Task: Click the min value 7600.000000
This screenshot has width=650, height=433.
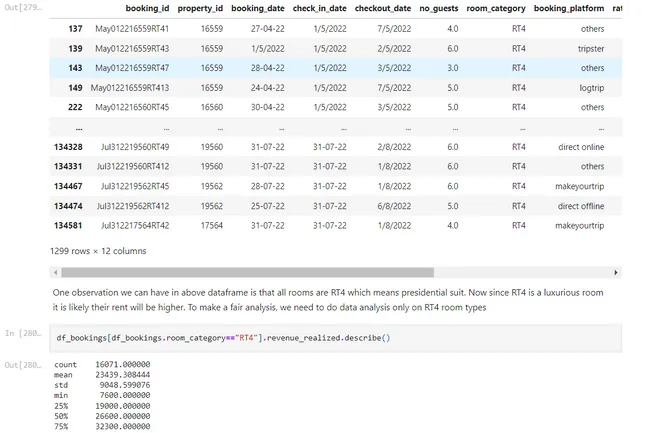Action: 125,396
